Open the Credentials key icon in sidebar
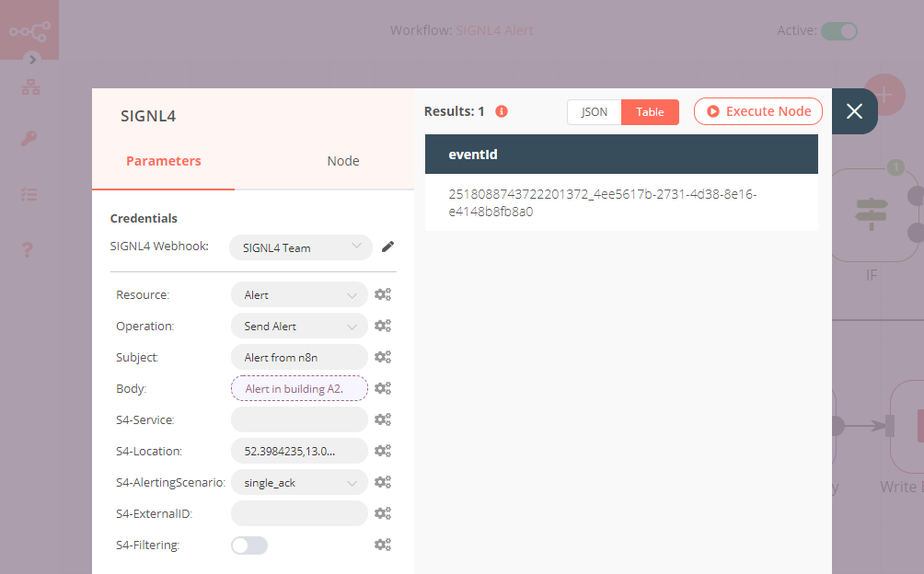The image size is (924, 574). [x=29, y=138]
